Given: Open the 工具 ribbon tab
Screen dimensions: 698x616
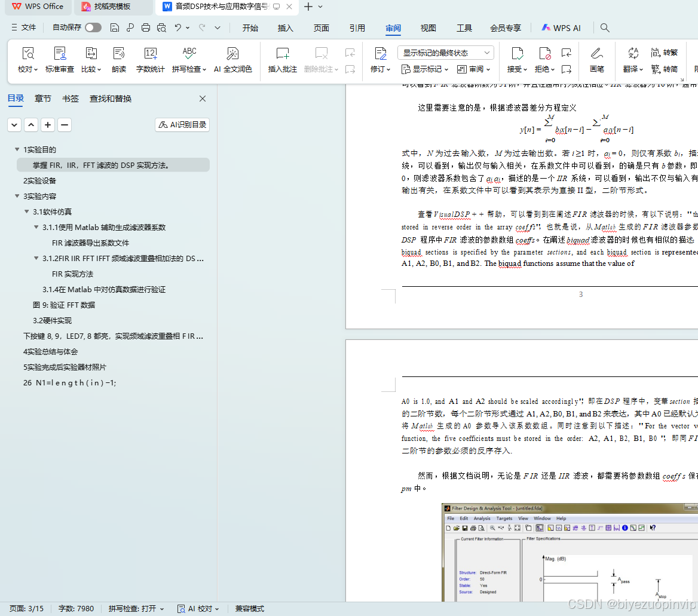Looking at the screenshot, I should tap(464, 27).
